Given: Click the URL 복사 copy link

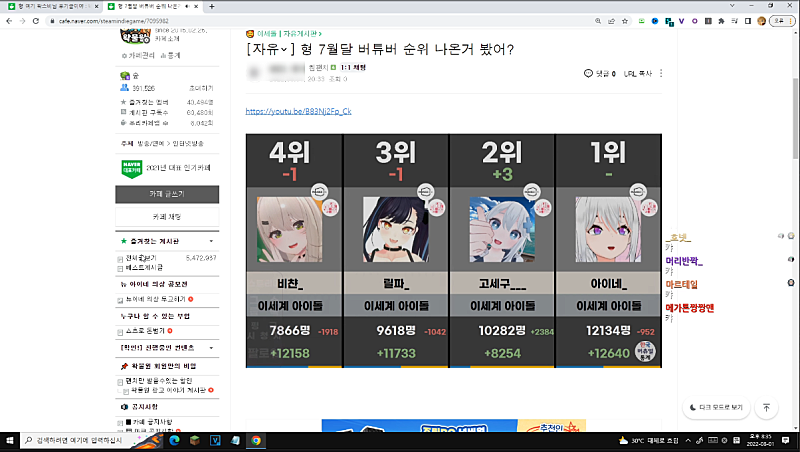Looking at the screenshot, I should 638,73.
